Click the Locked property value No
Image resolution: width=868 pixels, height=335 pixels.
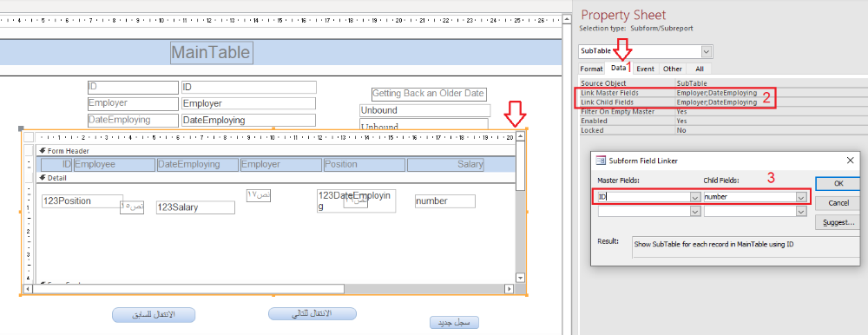(771, 130)
